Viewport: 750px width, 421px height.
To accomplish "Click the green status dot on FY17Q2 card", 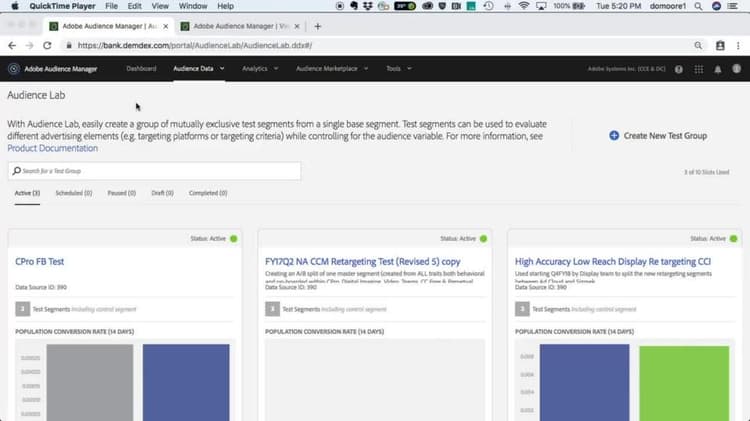I will [x=484, y=239].
